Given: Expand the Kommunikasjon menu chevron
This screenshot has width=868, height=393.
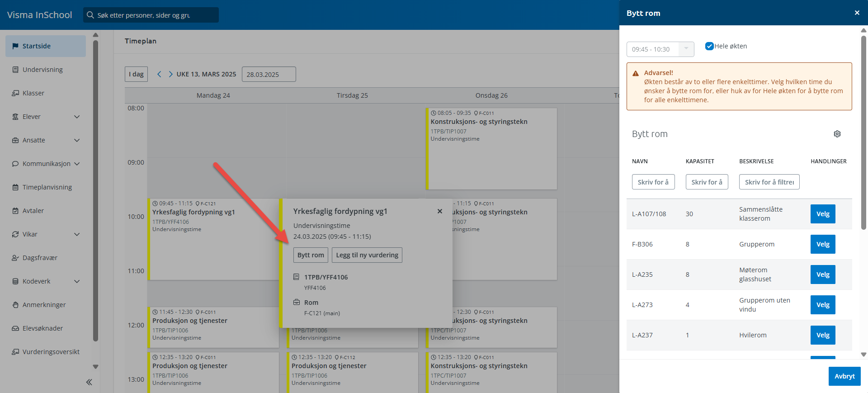Looking at the screenshot, I should [x=77, y=164].
